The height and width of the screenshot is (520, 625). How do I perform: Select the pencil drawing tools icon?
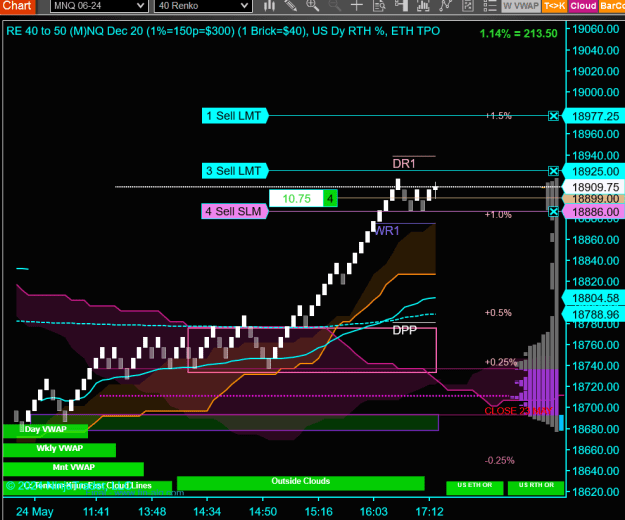[x=291, y=6]
